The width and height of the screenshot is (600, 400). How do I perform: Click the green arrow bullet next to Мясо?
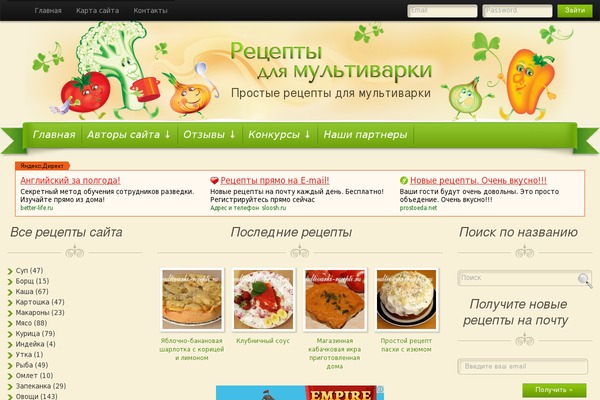click(x=10, y=324)
